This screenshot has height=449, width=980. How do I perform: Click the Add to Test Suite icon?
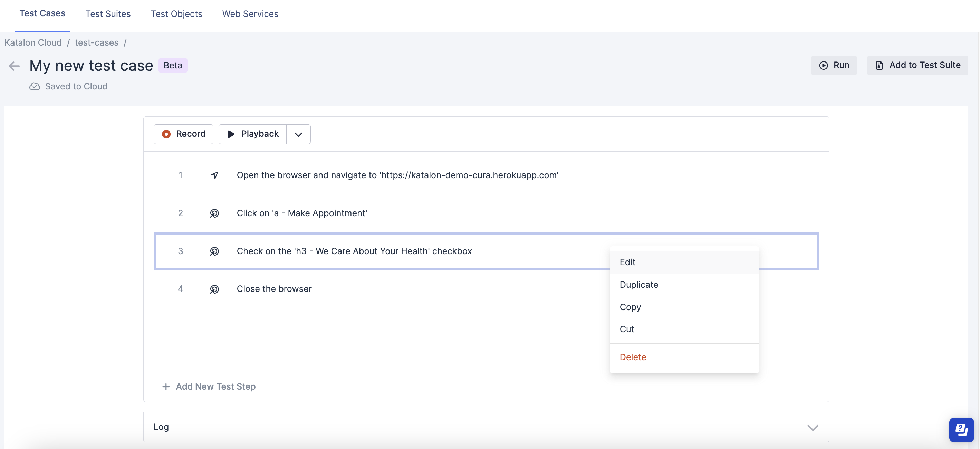point(880,65)
